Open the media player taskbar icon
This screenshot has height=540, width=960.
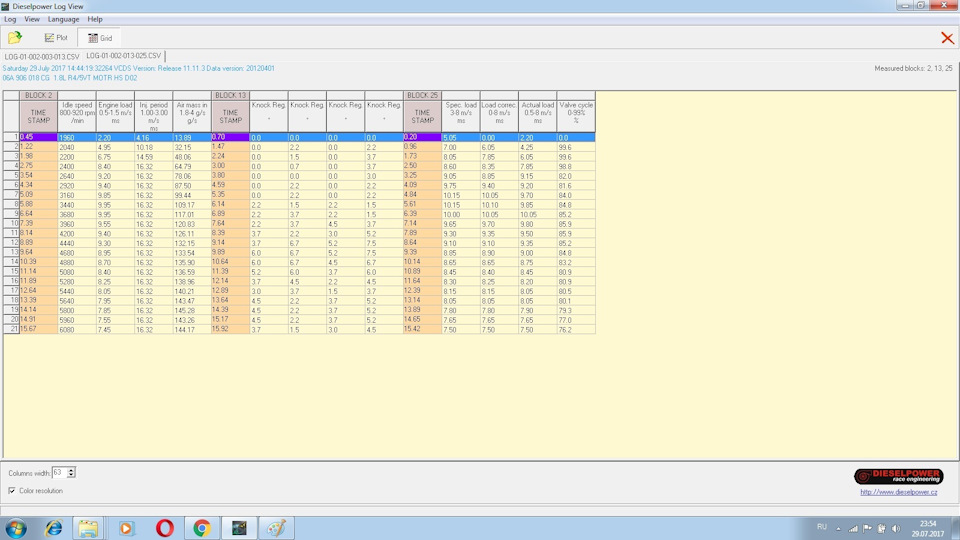tap(127, 528)
